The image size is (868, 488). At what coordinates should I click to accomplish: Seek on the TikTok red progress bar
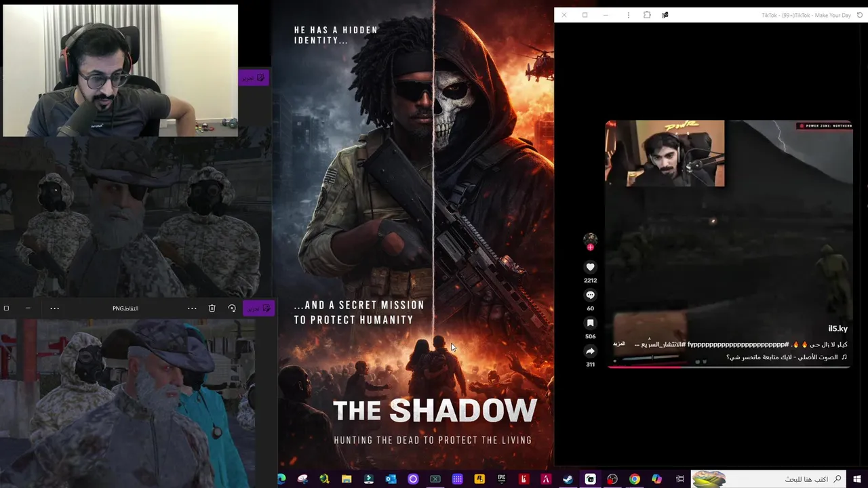point(729,367)
